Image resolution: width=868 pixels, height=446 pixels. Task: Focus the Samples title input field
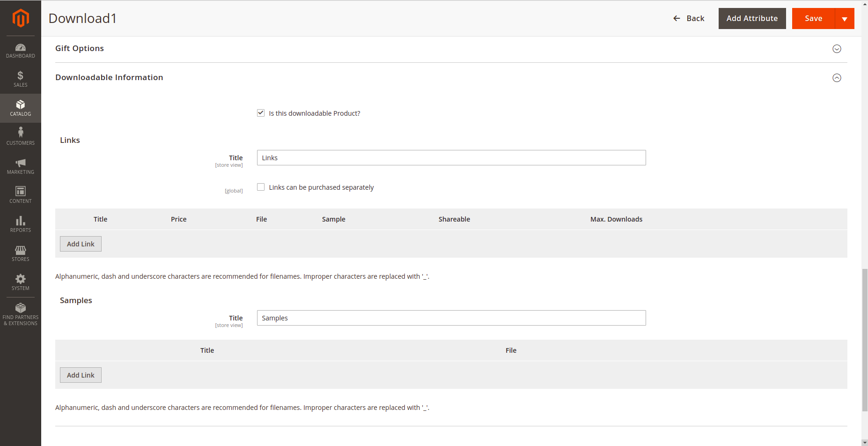point(451,318)
